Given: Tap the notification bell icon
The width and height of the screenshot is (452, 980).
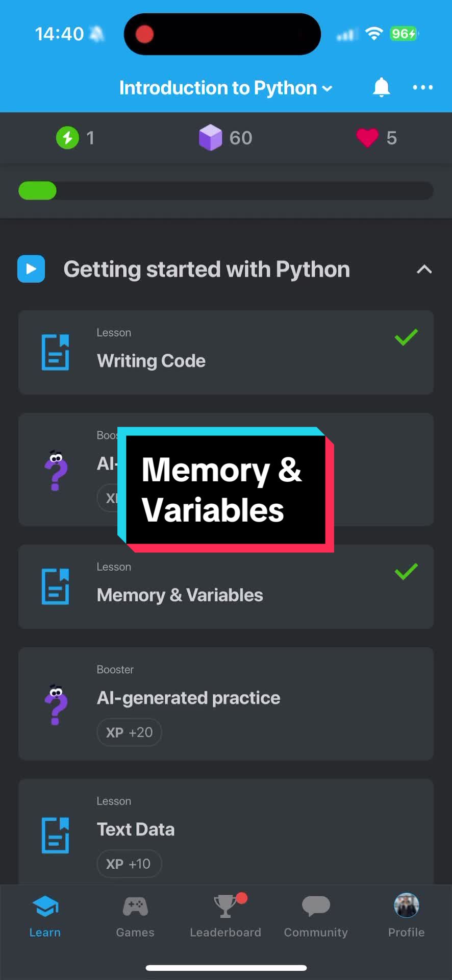Looking at the screenshot, I should [381, 87].
